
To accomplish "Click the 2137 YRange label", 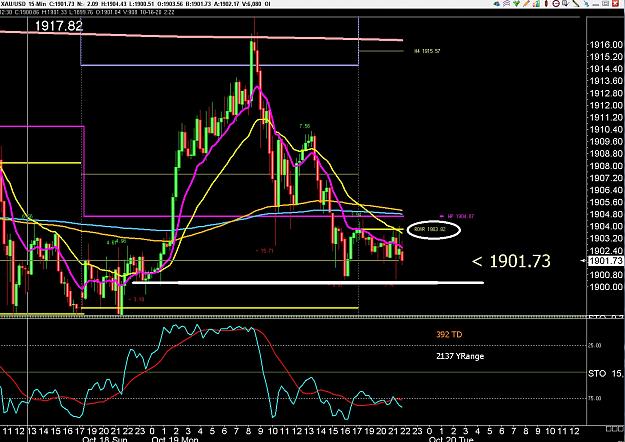I will pos(460,356).
